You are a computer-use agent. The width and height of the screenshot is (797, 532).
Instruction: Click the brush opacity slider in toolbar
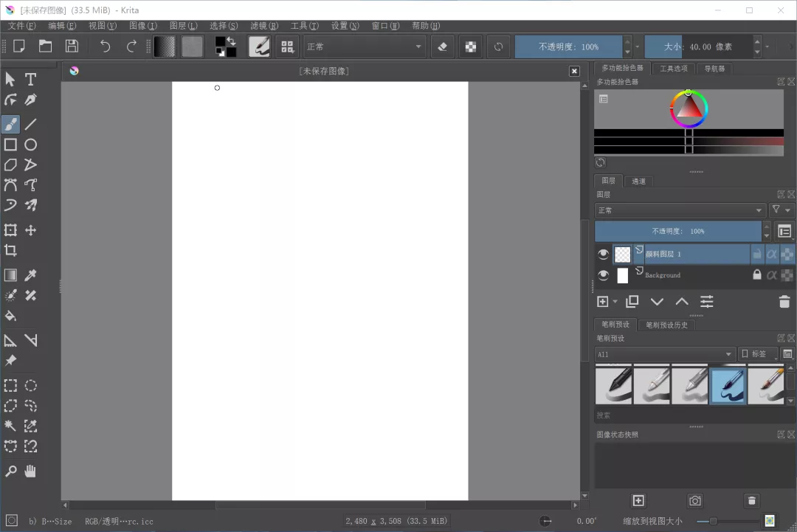[568, 46]
